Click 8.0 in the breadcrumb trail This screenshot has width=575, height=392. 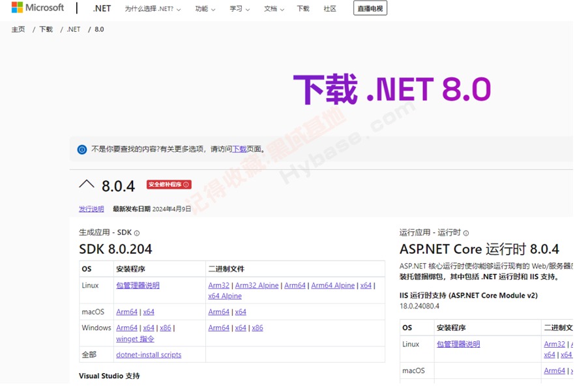coord(99,29)
